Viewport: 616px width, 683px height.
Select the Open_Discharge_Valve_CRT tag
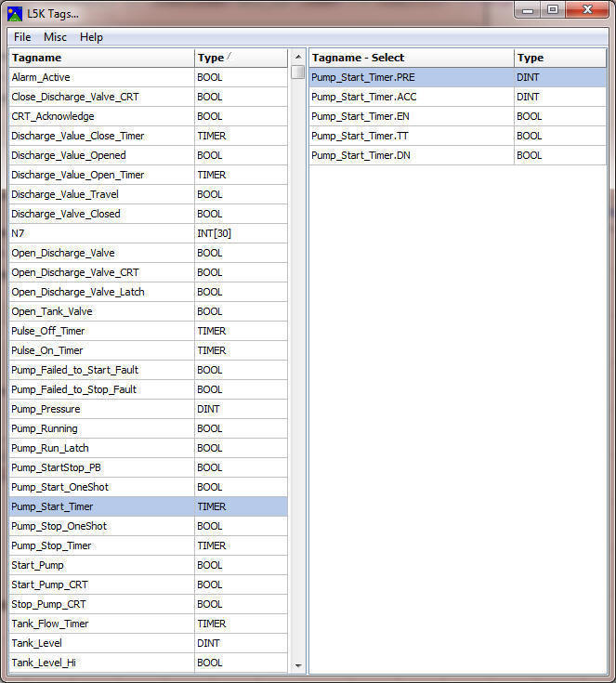[x=148, y=272]
